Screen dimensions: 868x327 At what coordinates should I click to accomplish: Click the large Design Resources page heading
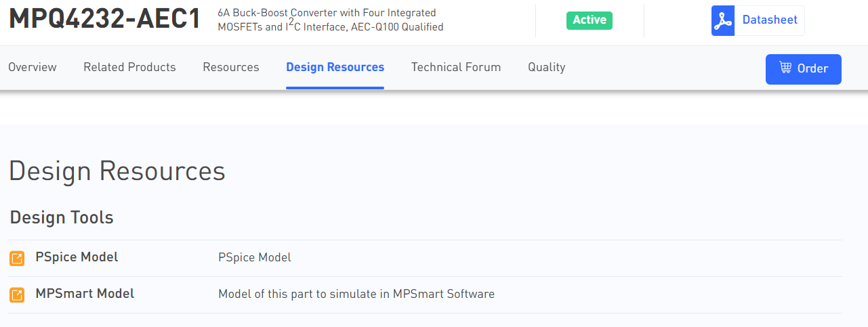pyautogui.click(x=117, y=171)
